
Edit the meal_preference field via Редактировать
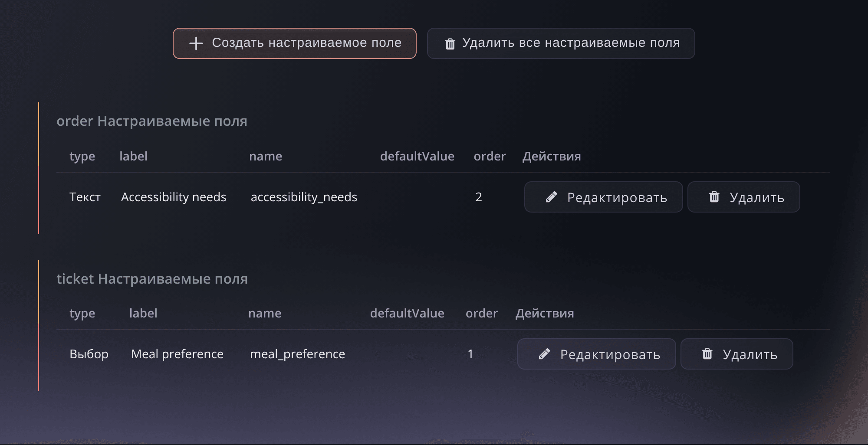[596, 354]
